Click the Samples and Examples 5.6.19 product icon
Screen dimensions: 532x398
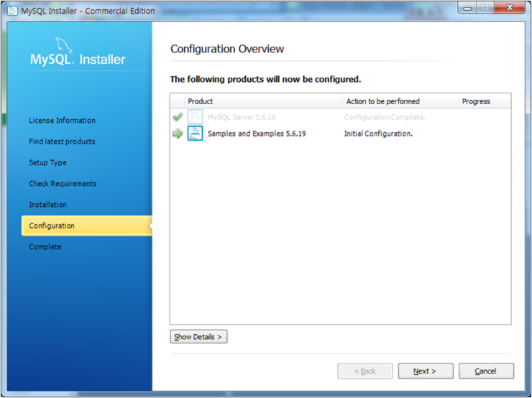[x=195, y=133]
